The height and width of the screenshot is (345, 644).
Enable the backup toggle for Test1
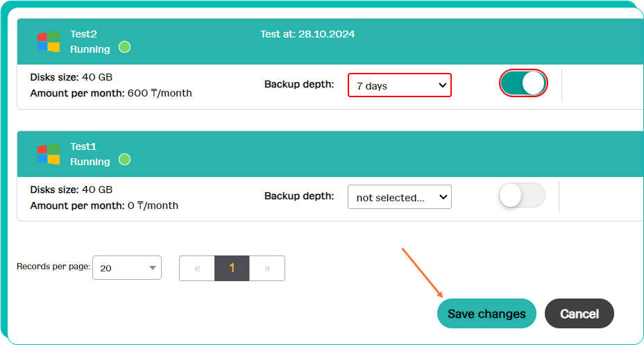tap(522, 196)
